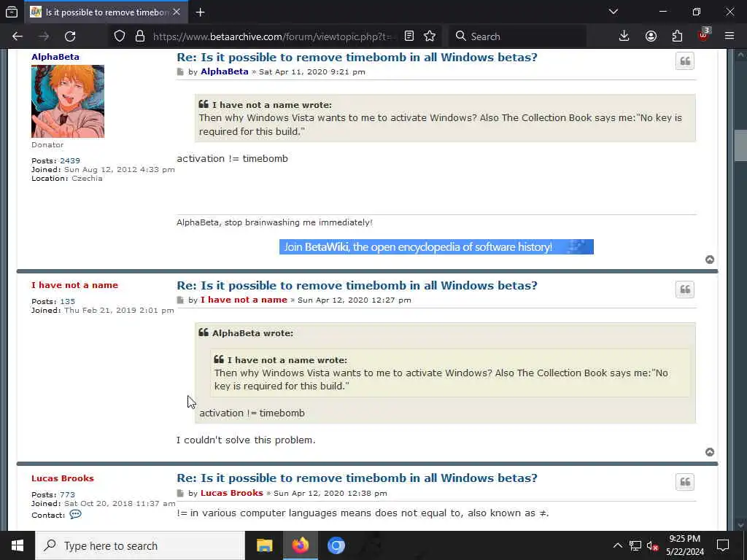Click text 'I couldn't solve this problem.'
Screen dimensions: 747x560
246,440
